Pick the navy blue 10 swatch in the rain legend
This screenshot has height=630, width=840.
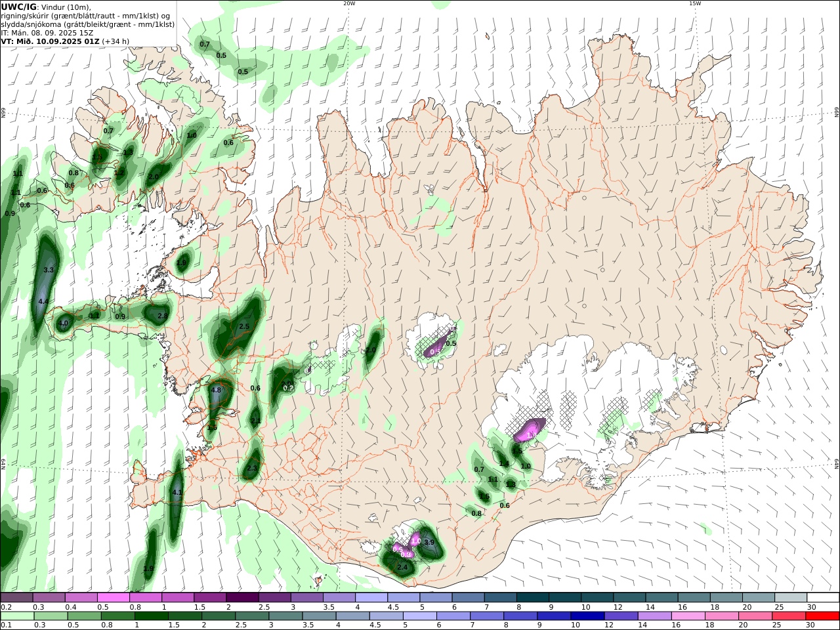tap(587, 616)
